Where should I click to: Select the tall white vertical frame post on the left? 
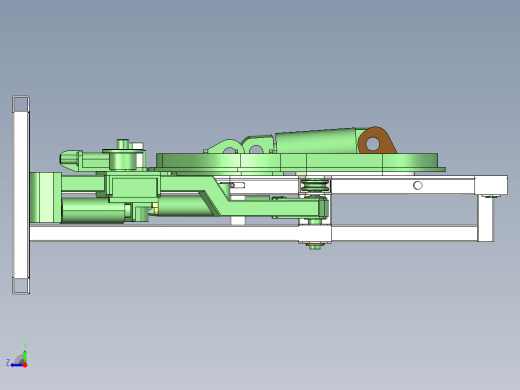coord(21,195)
